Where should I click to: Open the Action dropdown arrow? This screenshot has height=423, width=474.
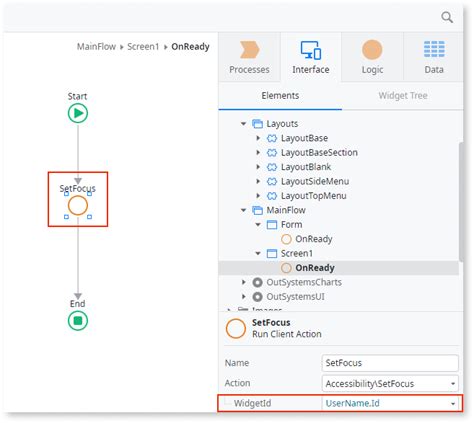(453, 384)
